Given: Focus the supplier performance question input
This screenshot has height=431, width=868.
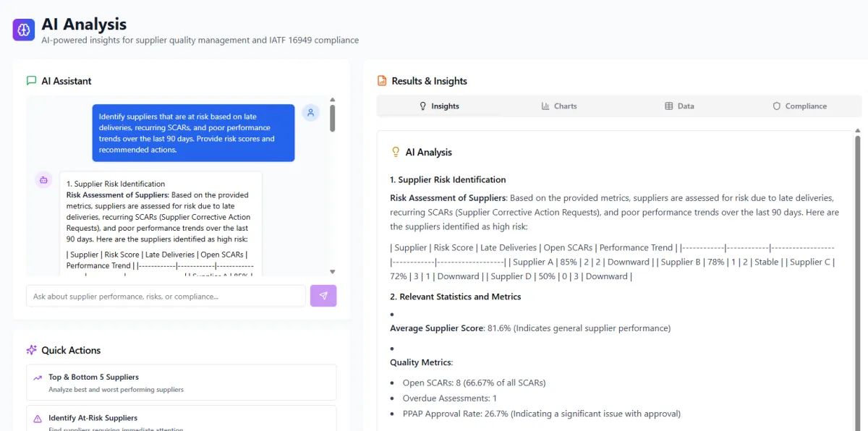Looking at the screenshot, I should [166, 296].
